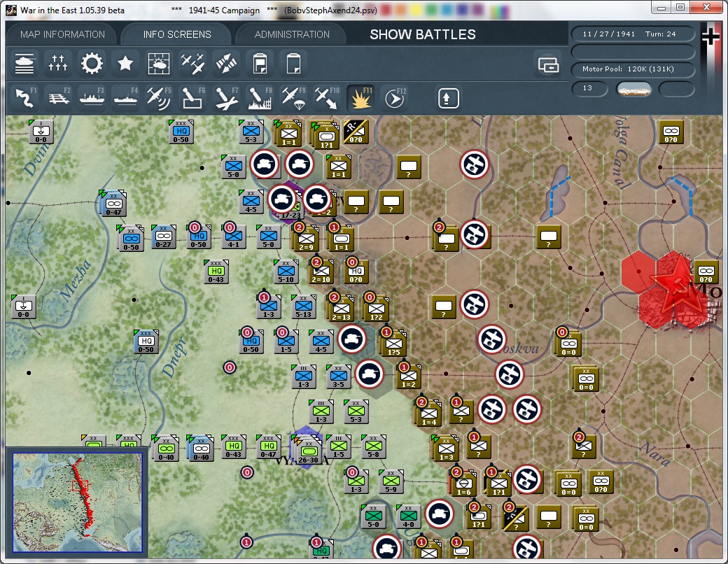Open the INFO SCREENS tab
The width and height of the screenshot is (728, 564).
point(177,34)
